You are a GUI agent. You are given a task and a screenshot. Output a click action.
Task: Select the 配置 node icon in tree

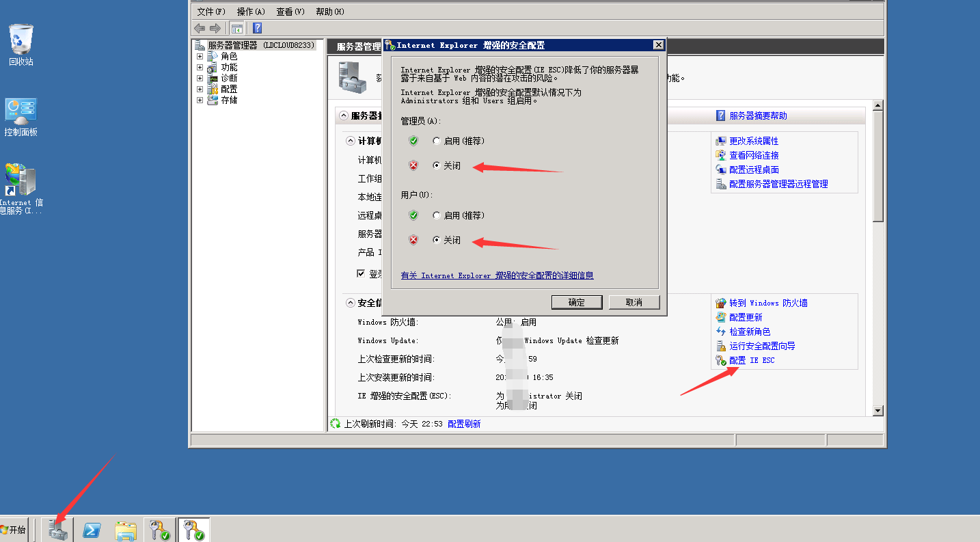[213, 89]
